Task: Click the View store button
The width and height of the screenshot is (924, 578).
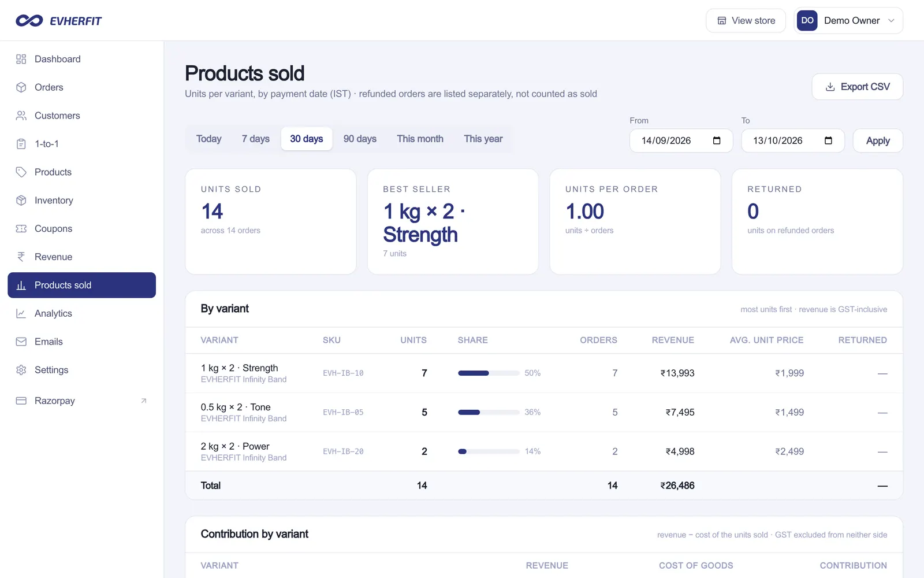Action: click(x=746, y=21)
